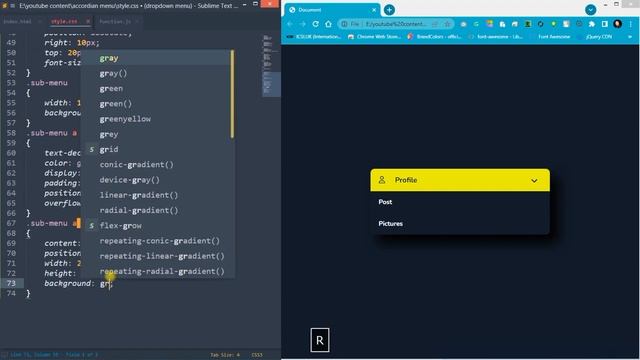
Task: Toggle sidebar icon in Sublime status bar
Action: point(4,355)
